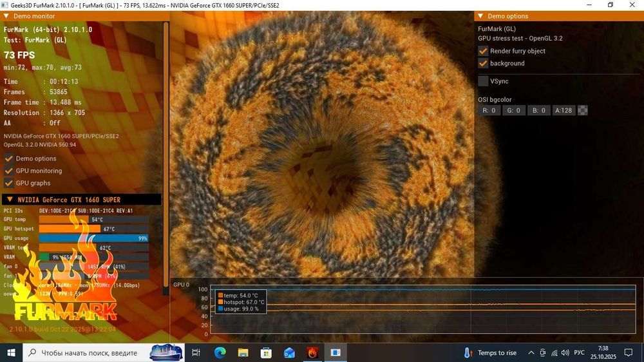Click the green VRAM usage bar
This screenshot has width=644, height=362.
pos(93,257)
